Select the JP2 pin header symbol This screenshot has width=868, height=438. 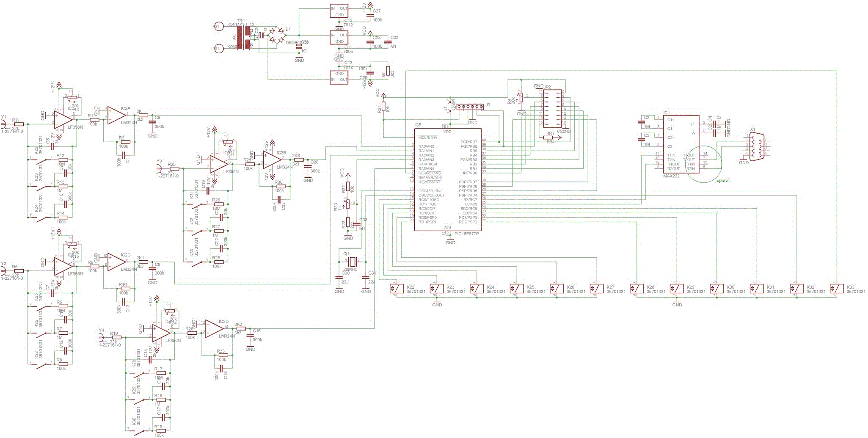(552, 108)
